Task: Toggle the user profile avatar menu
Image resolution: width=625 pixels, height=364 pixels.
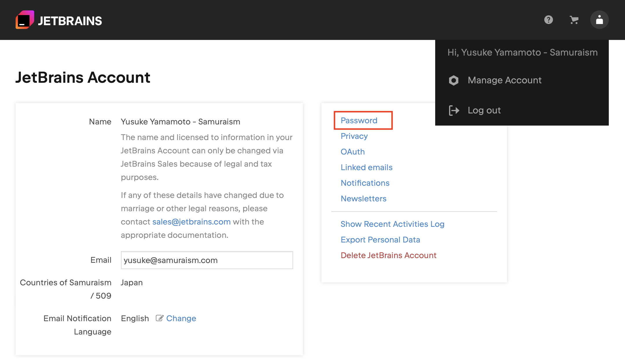Action: pyautogui.click(x=599, y=20)
